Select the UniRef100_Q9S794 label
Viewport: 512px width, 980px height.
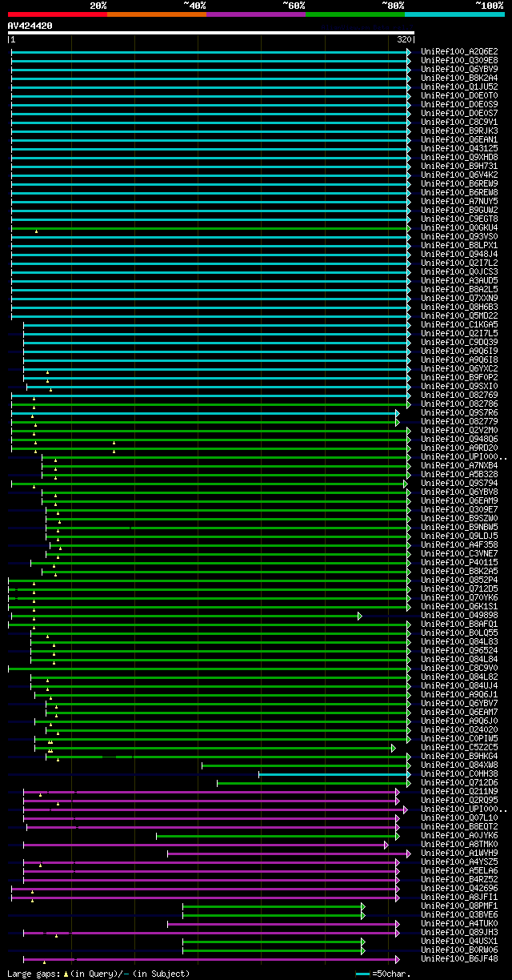(x=459, y=483)
